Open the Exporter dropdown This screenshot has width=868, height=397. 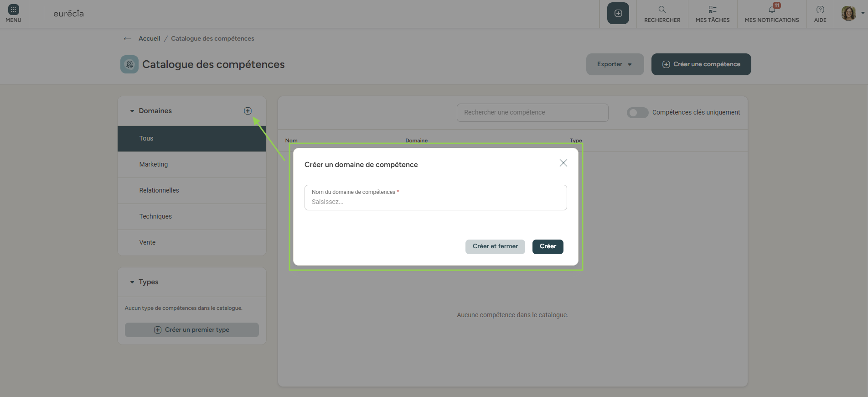pyautogui.click(x=615, y=64)
